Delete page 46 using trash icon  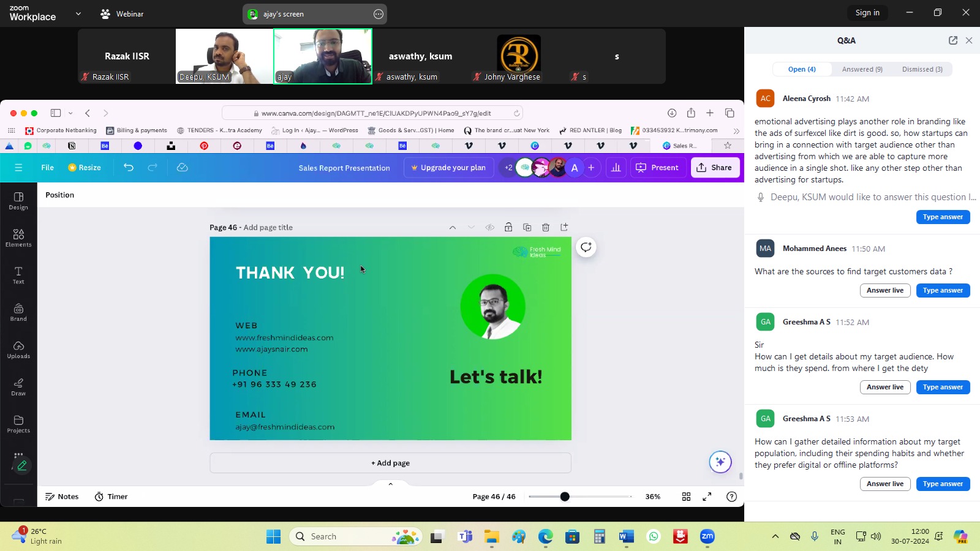tap(546, 227)
